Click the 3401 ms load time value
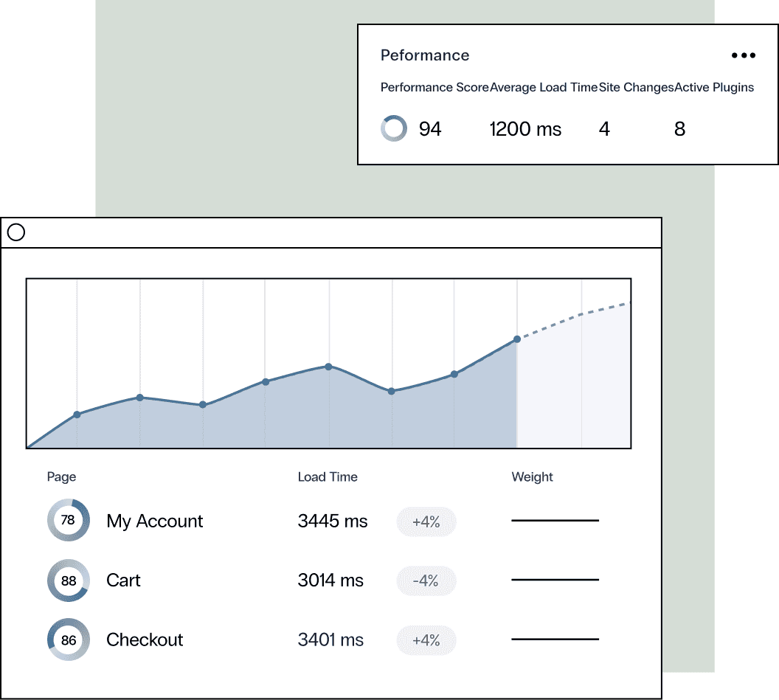The height and width of the screenshot is (700, 779). pyautogui.click(x=330, y=640)
